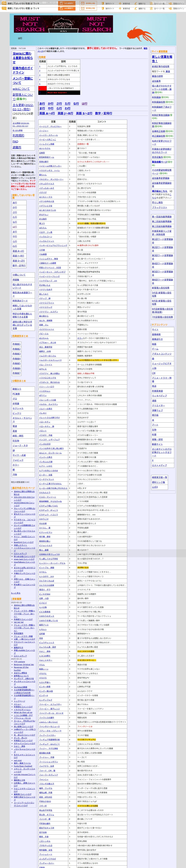
Task: Open the ビックリ category link
Action: pos(17,413)
